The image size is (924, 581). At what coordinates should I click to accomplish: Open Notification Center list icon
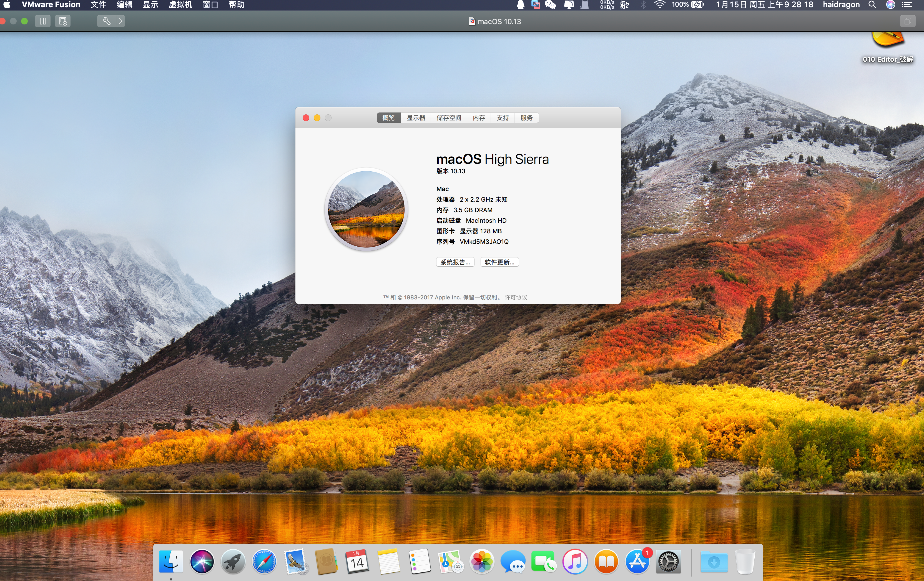click(906, 5)
